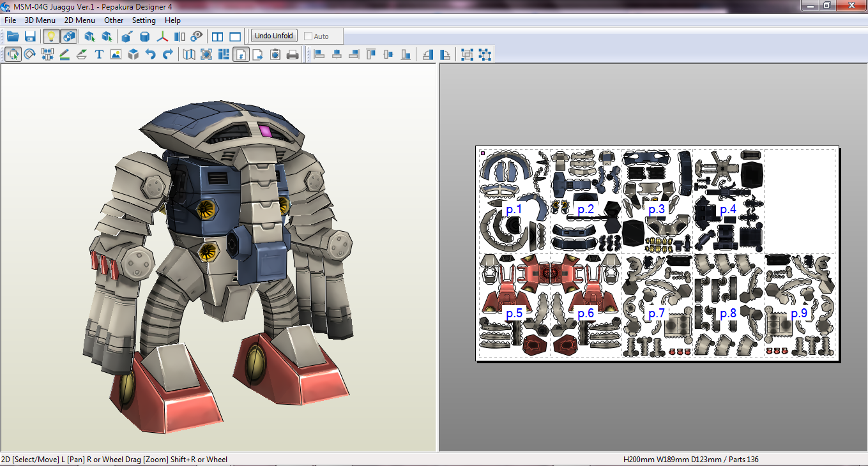Open the Text insertion tool

click(98, 54)
